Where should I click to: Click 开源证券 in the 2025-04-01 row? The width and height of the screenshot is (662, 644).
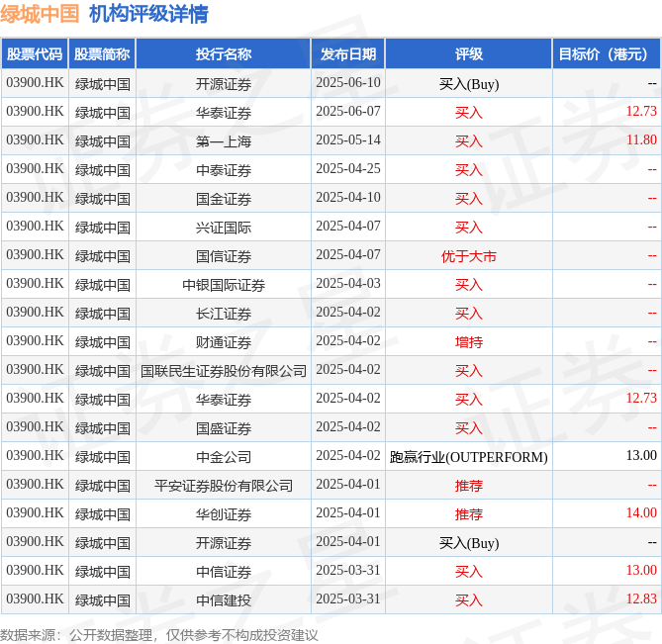point(224,543)
